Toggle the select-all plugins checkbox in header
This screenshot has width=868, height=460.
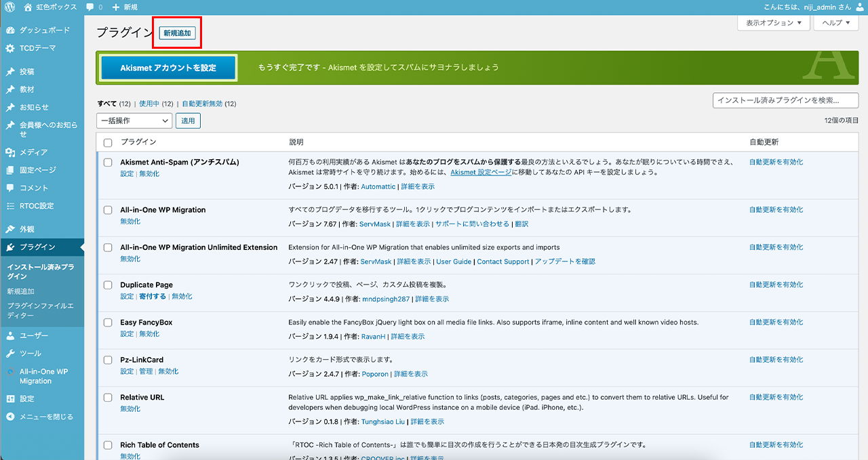click(108, 142)
